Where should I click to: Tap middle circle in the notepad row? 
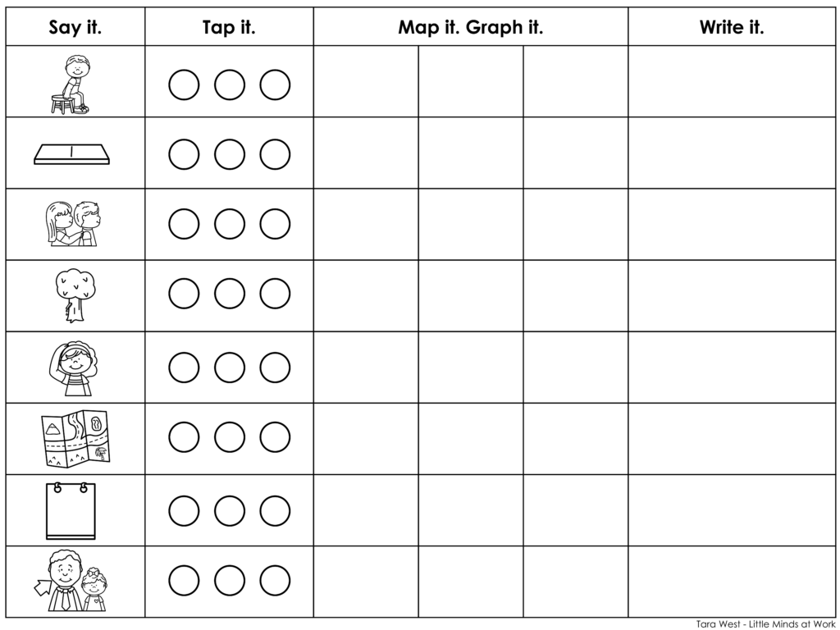click(230, 509)
